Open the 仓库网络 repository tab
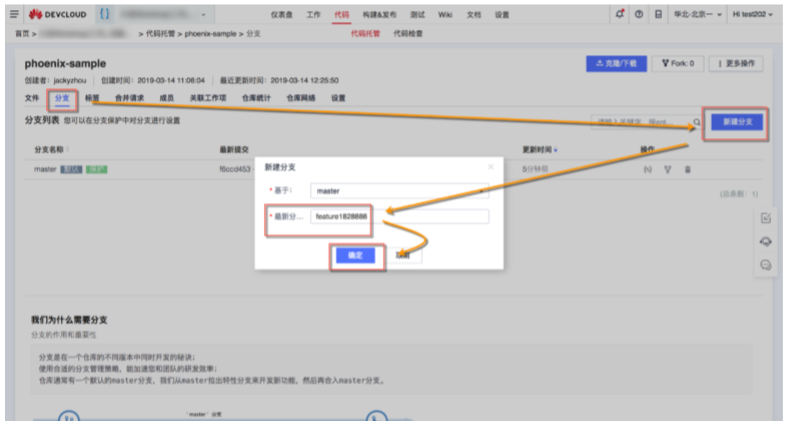The height and width of the screenshot is (421, 787). pyautogui.click(x=301, y=98)
